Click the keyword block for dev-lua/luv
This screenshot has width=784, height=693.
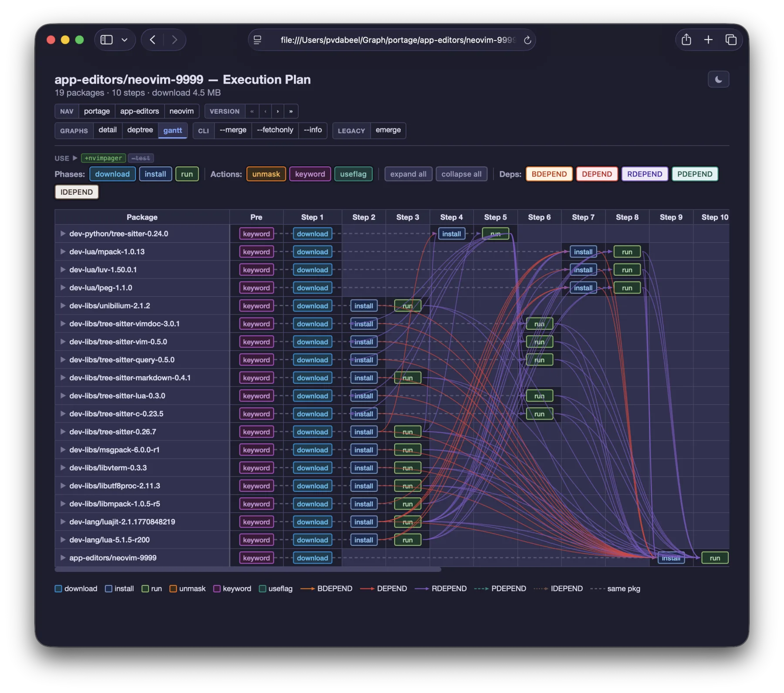[x=256, y=270]
